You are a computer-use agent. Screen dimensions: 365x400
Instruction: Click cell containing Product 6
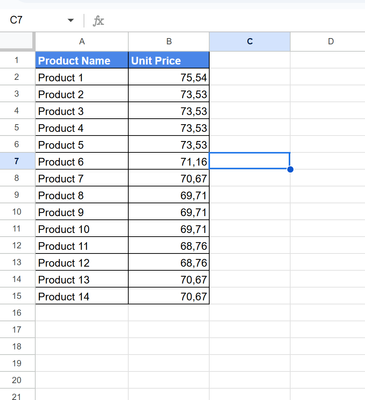click(82, 161)
